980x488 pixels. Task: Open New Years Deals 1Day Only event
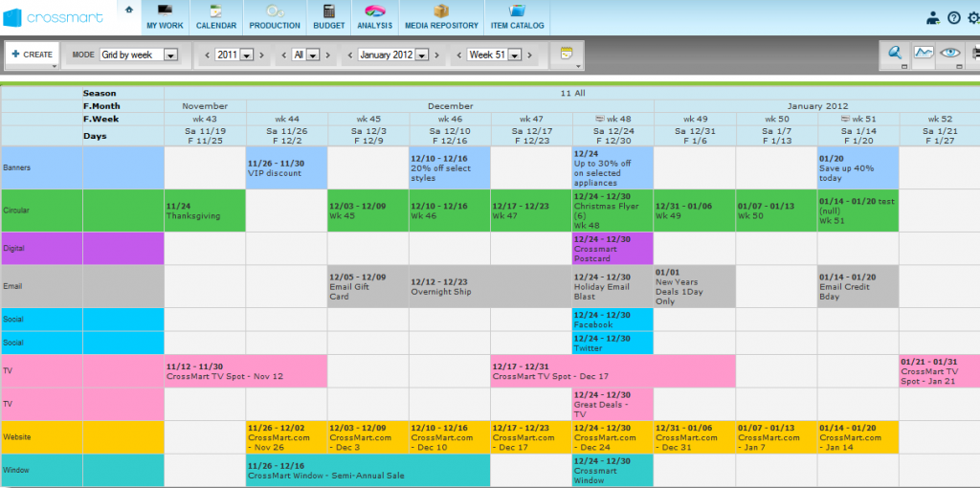(x=695, y=286)
